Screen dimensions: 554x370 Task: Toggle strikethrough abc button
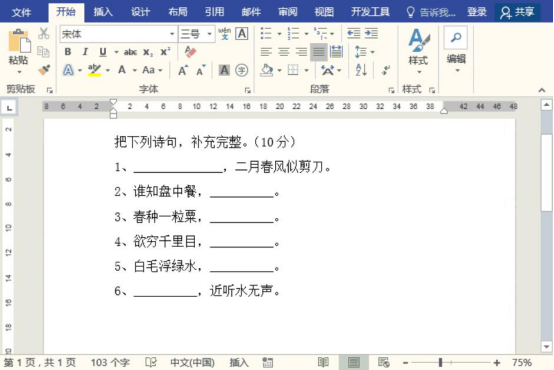click(x=130, y=52)
